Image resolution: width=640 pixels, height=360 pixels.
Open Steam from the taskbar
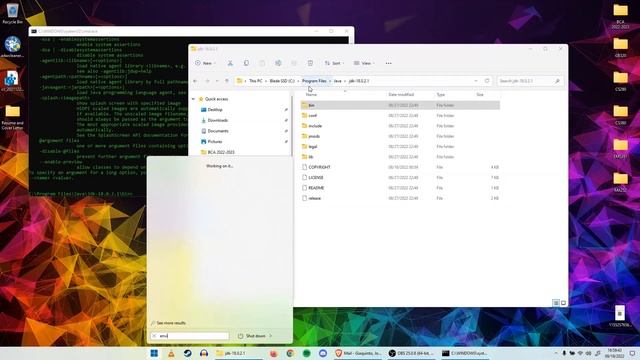click(x=188, y=353)
